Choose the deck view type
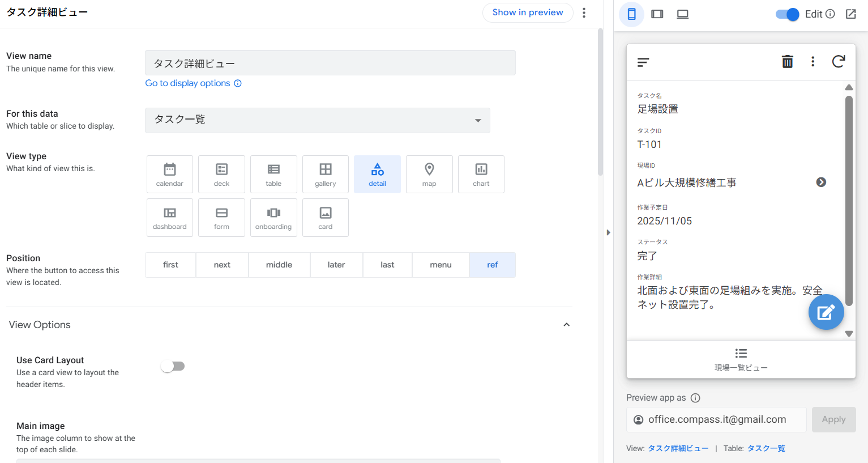This screenshot has width=868, height=463. 221,174
